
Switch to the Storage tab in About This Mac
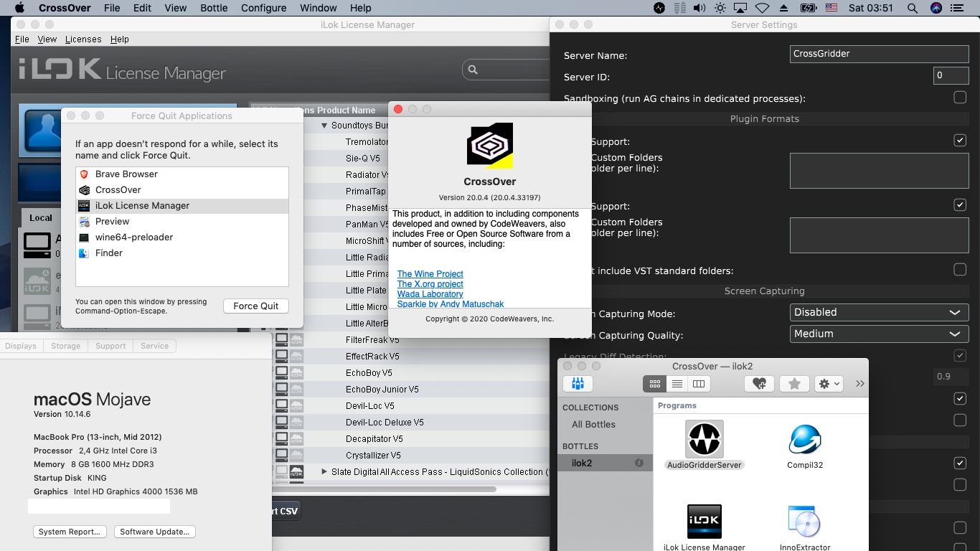pos(65,346)
